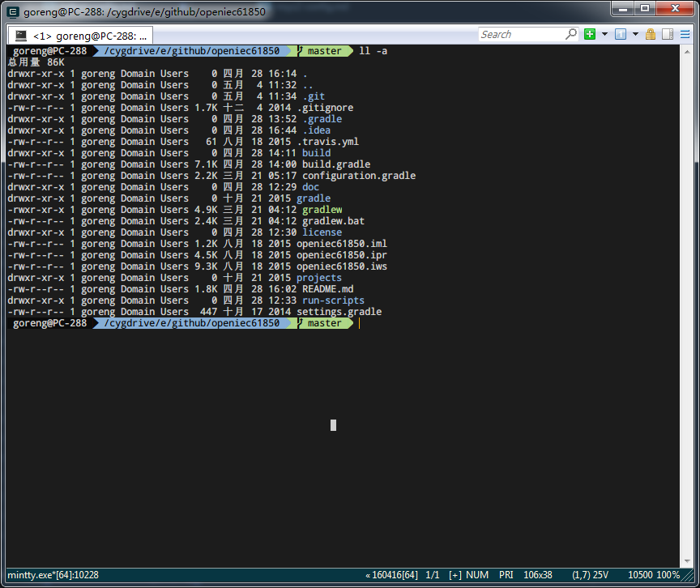700x588 pixels.
Task: Click the 160416[64] version in status bar
Action: tap(393, 574)
